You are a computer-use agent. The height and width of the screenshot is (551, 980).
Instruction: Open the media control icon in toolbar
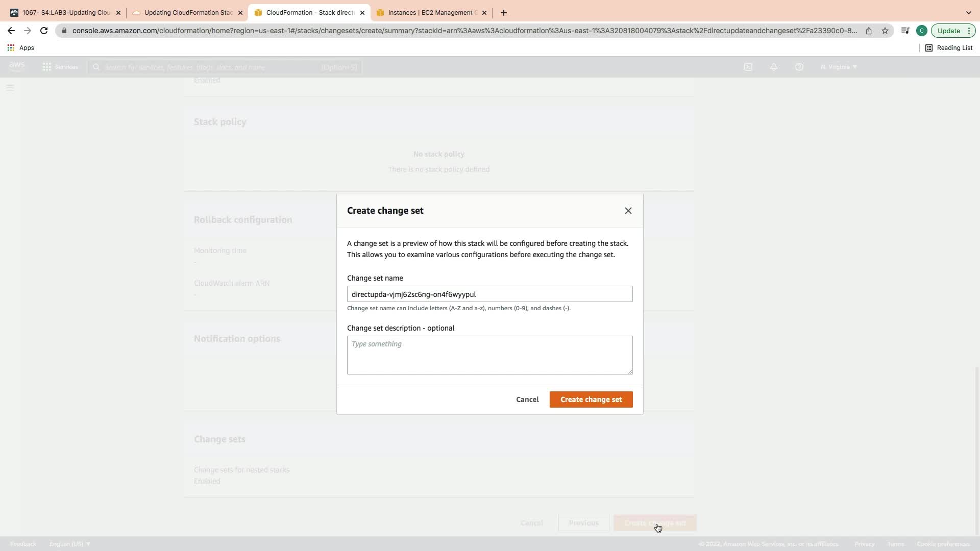tap(904, 31)
